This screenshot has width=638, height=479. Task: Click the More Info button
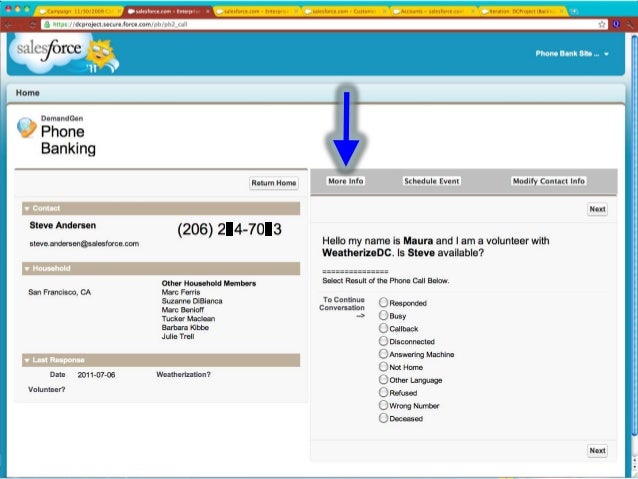click(346, 181)
